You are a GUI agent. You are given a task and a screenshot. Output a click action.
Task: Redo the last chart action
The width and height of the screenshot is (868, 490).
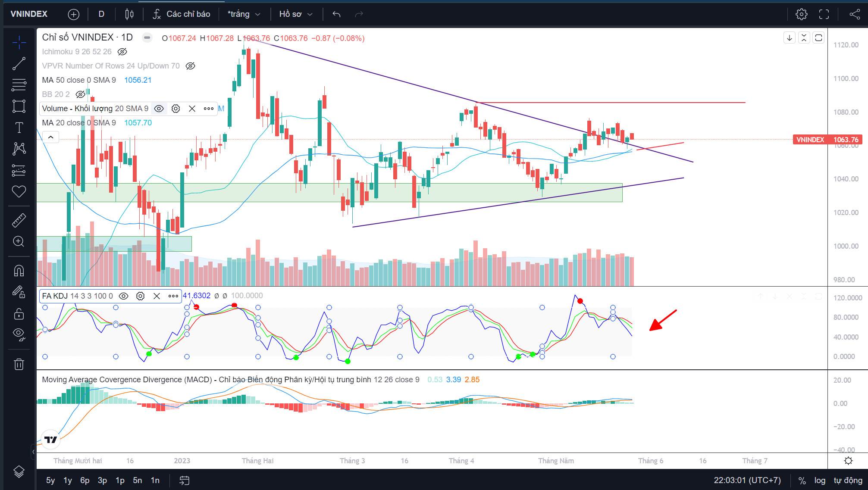pyautogui.click(x=359, y=14)
